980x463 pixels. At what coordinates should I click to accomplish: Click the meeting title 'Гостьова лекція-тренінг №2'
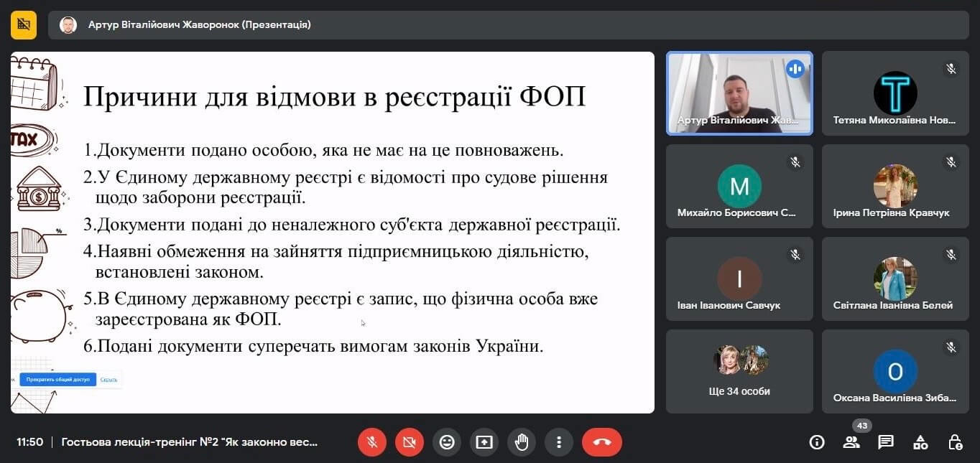(x=190, y=442)
